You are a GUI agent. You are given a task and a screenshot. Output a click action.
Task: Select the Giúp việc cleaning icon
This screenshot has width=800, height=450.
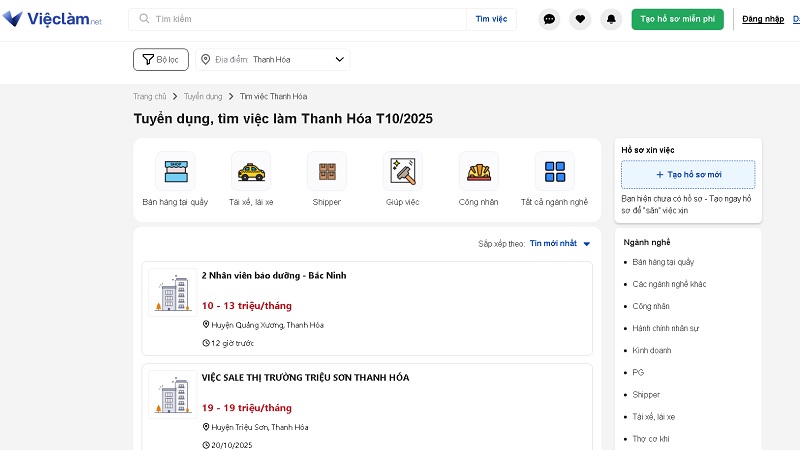pos(403,171)
